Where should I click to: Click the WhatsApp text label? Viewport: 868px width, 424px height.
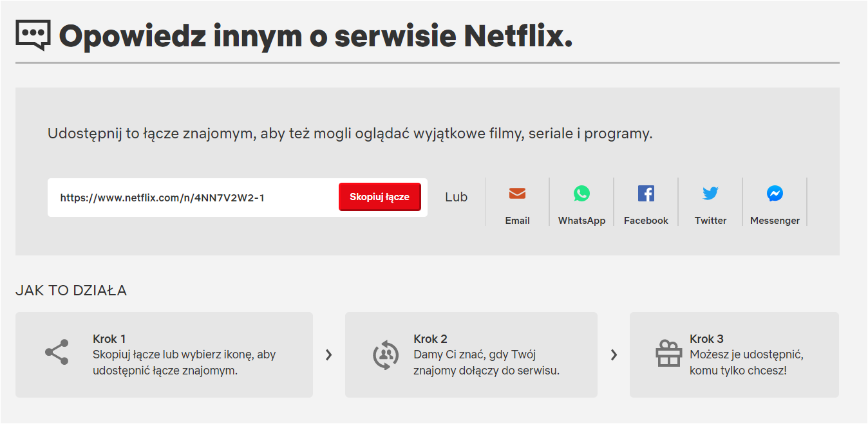click(x=581, y=221)
